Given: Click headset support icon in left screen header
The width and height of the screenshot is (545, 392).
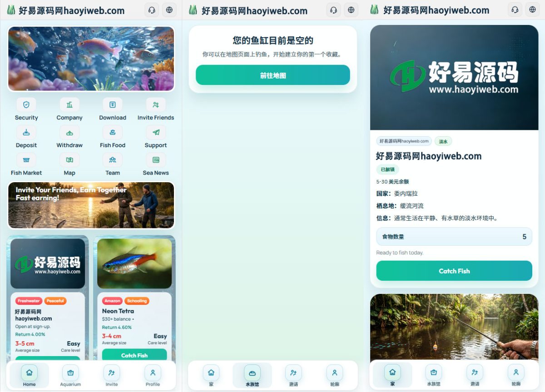Looking at the screenshot, I should point(152,10).
